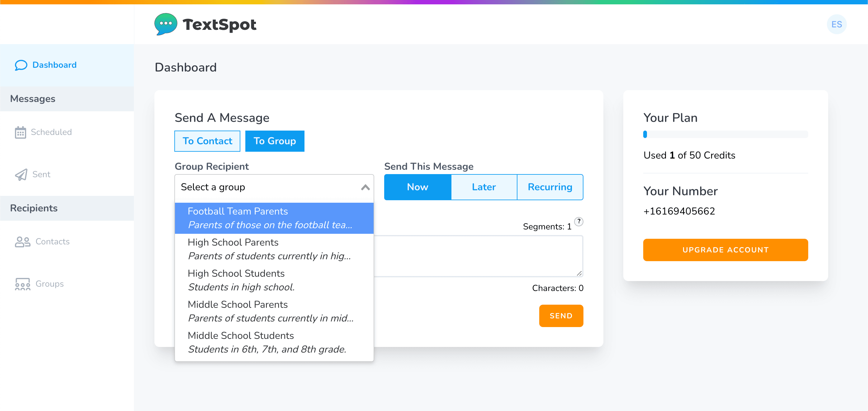Click the Segments help question mark icon
This screenshot has width=868, height=411.
(x=578, y=221)
